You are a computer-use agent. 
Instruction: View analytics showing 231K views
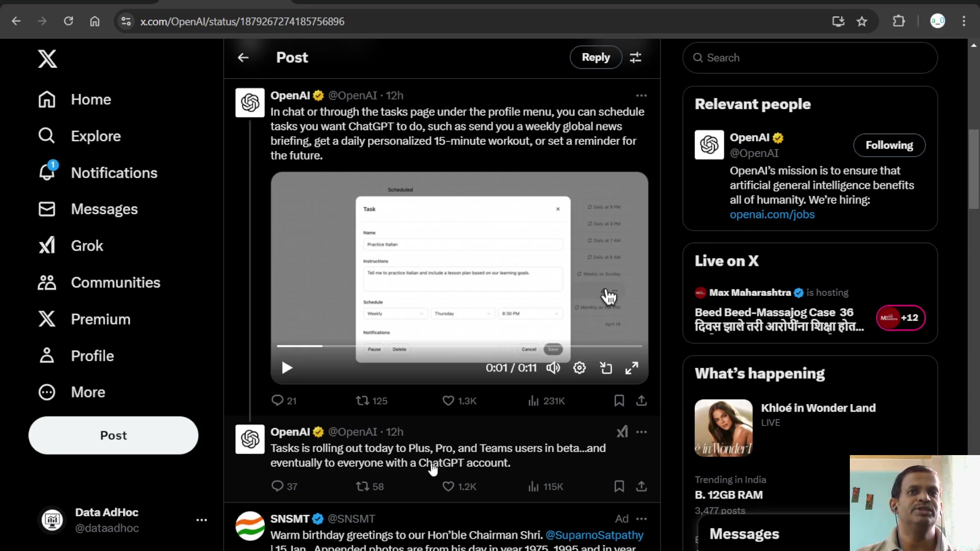pyautogui.click(x=546, y=401)
